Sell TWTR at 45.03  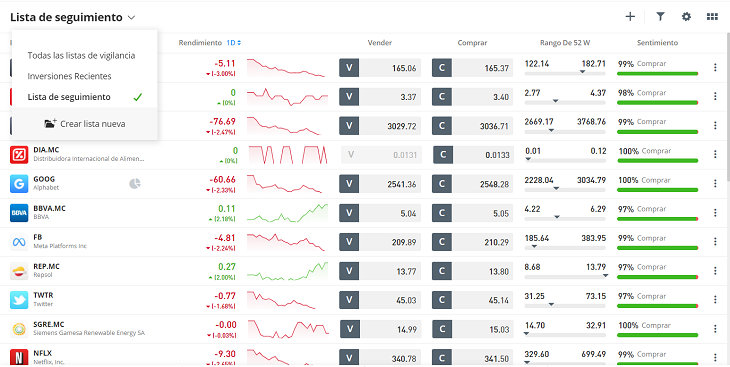pyautogui.click(x=380, y=300)
